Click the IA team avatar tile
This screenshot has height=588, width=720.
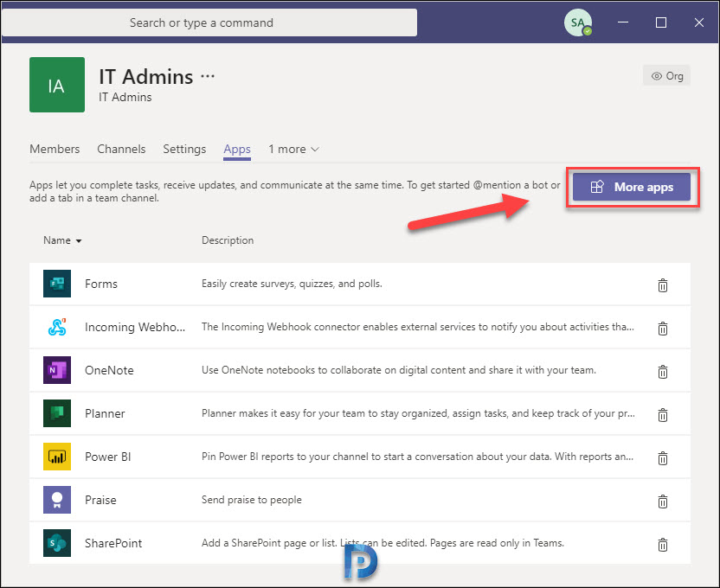(57, 85)
